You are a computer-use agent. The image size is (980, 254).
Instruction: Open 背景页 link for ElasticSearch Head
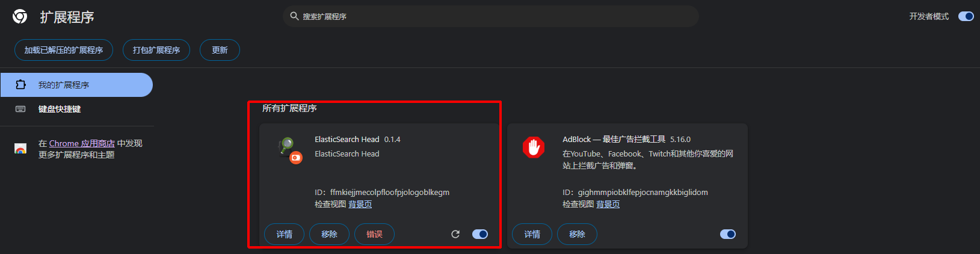(360, 204)
